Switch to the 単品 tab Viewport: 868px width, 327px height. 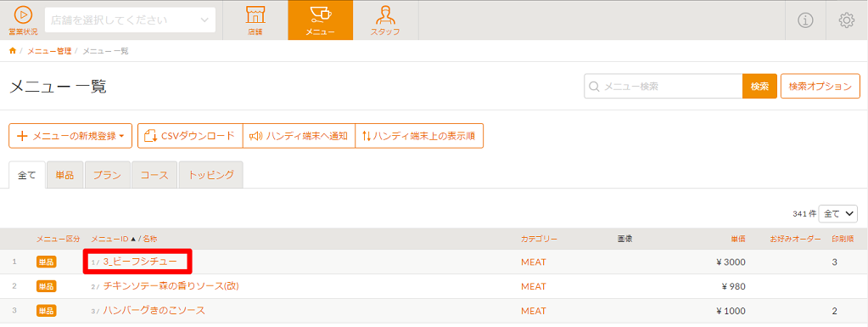(64, 175)
